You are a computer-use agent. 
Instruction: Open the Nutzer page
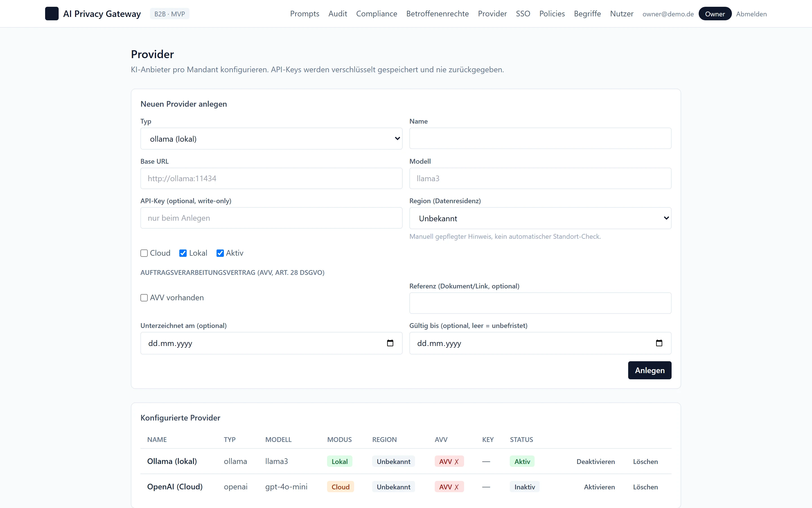point(621,14)
